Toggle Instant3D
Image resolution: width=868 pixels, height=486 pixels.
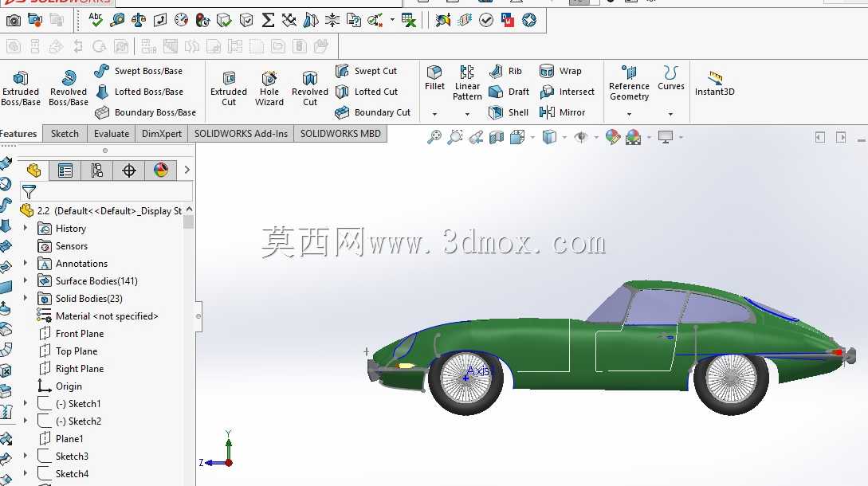tap(715, 83)
